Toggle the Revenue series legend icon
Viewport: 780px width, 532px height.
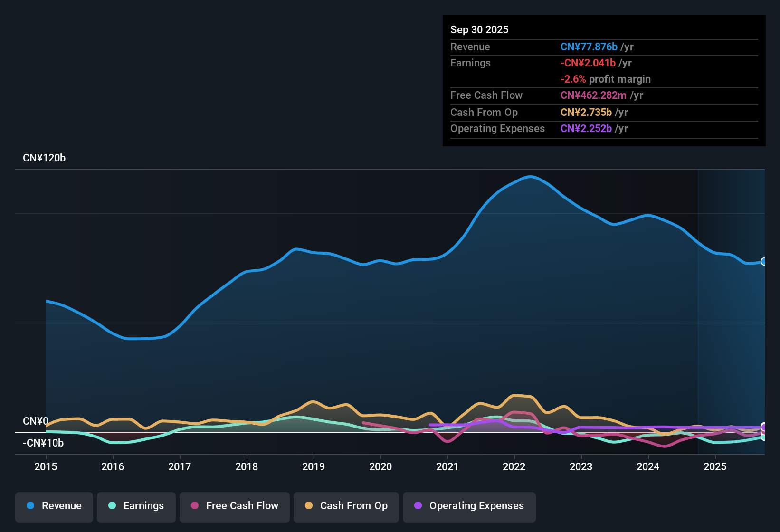[30, 506]
